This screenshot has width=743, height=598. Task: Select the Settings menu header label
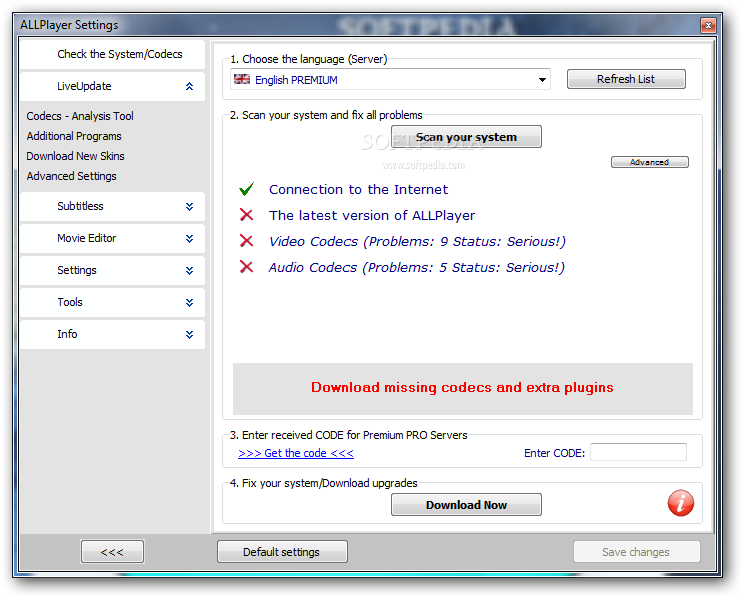pos(77,270)
